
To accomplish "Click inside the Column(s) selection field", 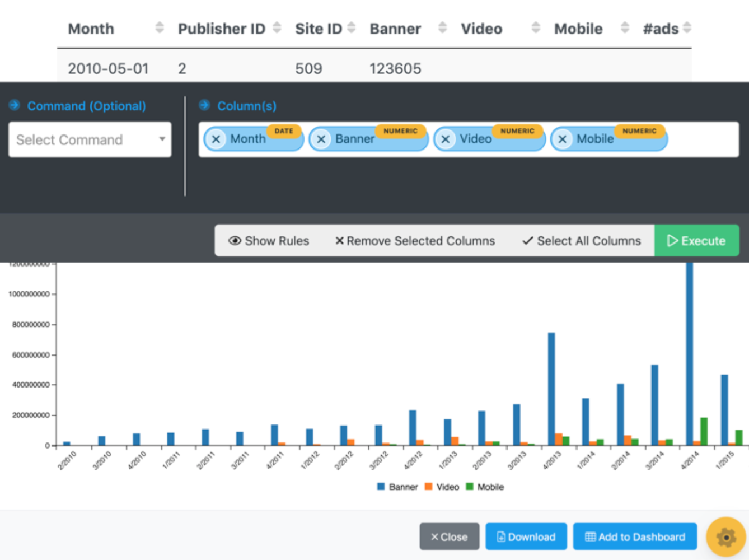I will point(469,139).
